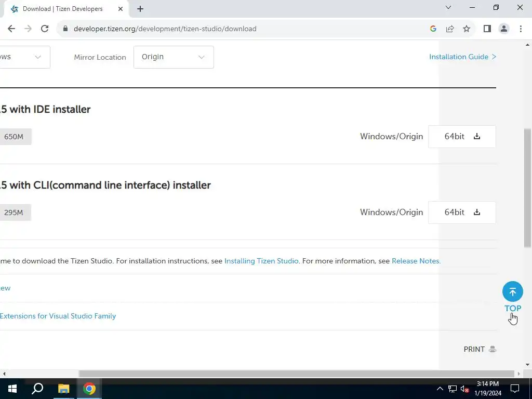532x399 pixels.
Task: Click the site lock padlock icon
Action: tap(65, 29)
